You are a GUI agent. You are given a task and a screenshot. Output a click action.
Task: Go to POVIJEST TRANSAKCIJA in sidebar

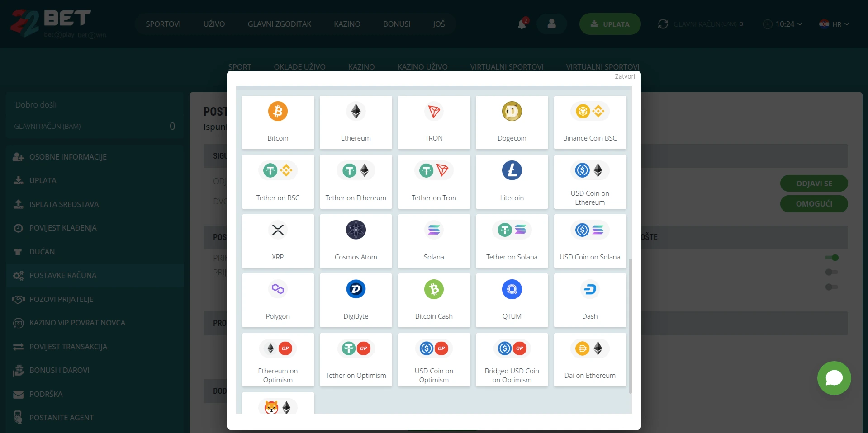tap(68, 347)
